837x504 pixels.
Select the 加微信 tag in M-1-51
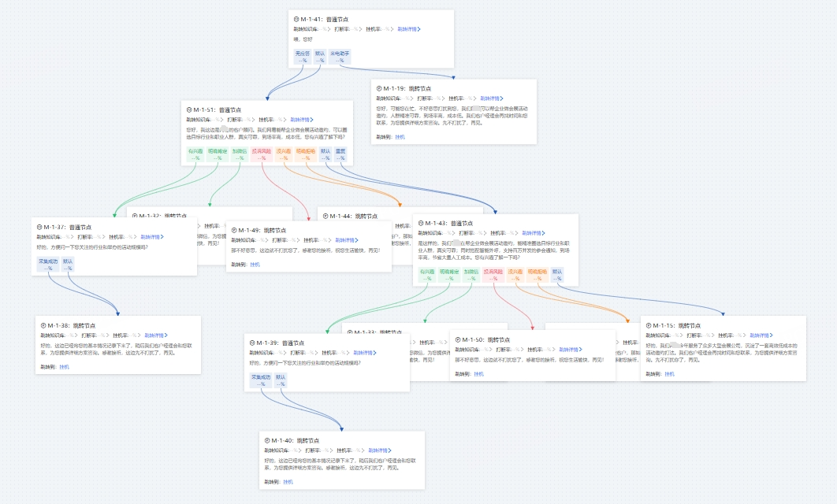pos(240,154)
